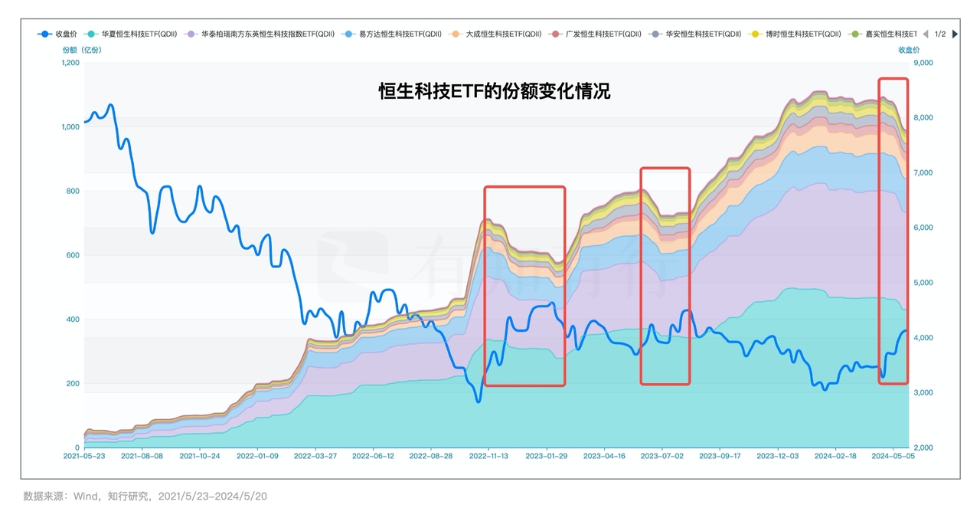Go to previous legend page arrow
Image resolution: width=980 pixels, height=518 pixels.
point(926,34)
